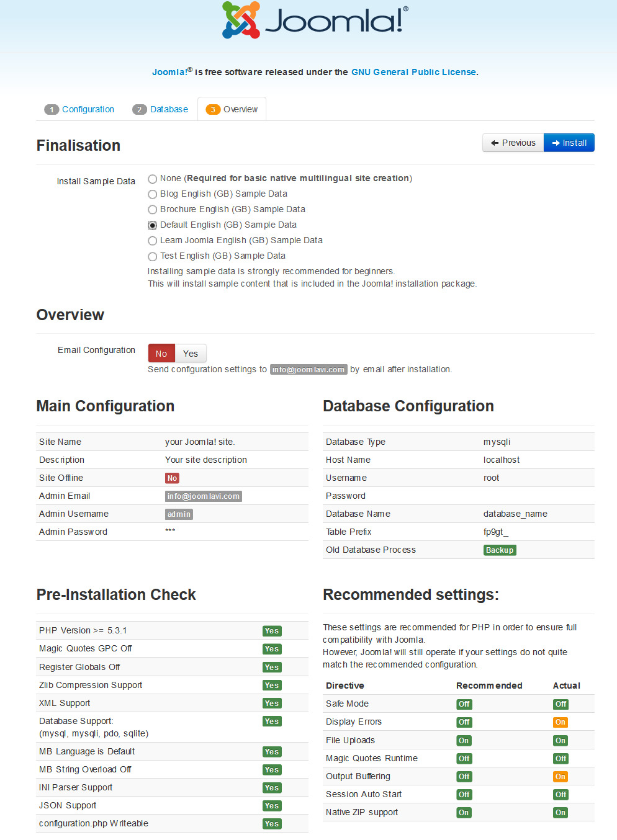Click the Install button
The width and height of the screenshot is (617, 840).
[569, 143]
